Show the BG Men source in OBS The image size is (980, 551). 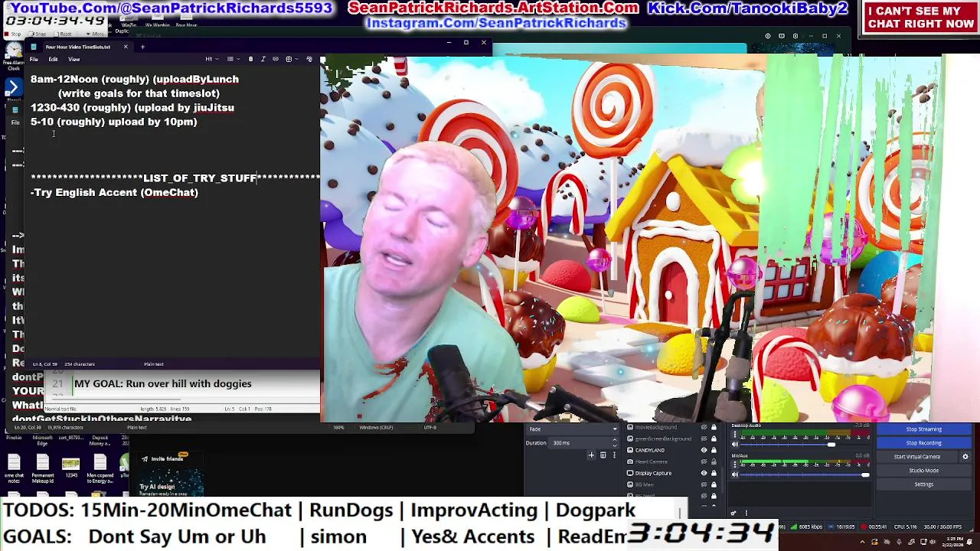(x=704, y=484)
